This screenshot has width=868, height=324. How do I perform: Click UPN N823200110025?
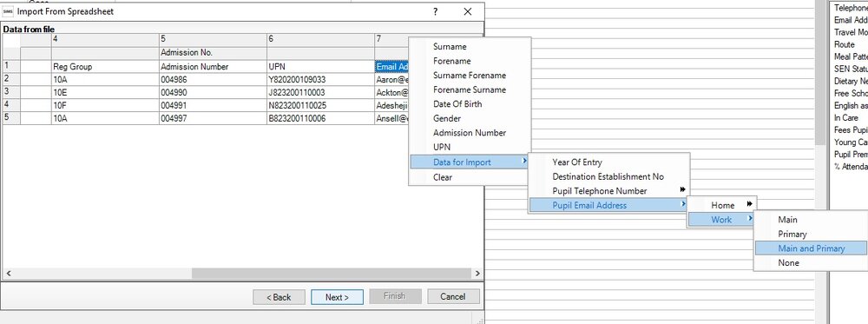(x=320, y=105)
